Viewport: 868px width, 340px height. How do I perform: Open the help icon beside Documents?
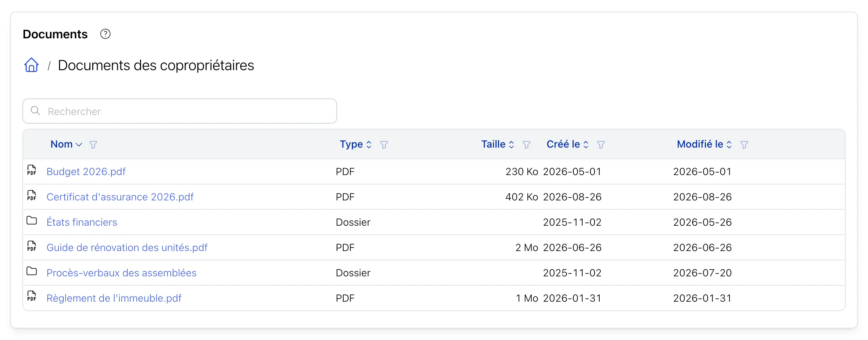tap(105, 34)
